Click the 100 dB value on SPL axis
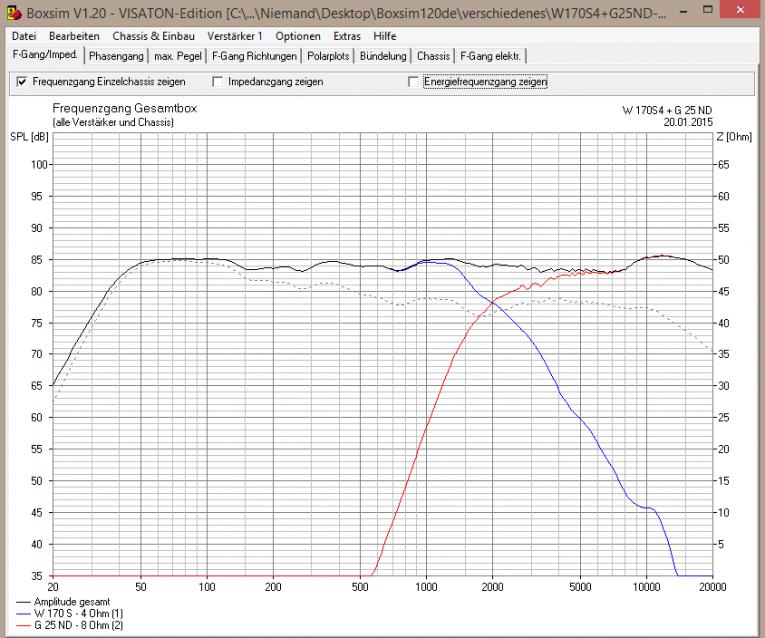 click(39, 165)
